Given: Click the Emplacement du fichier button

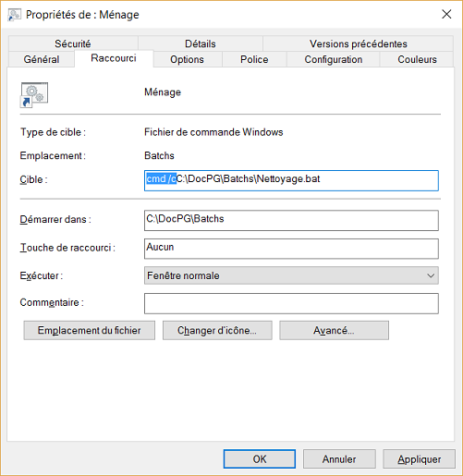Looking at the screenshot, I should [x=90, y=330].
